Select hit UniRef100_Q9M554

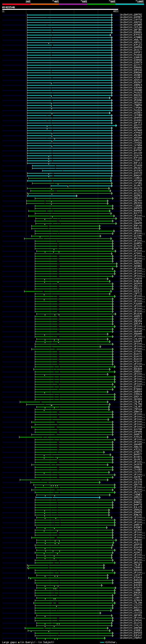point(131,47)
